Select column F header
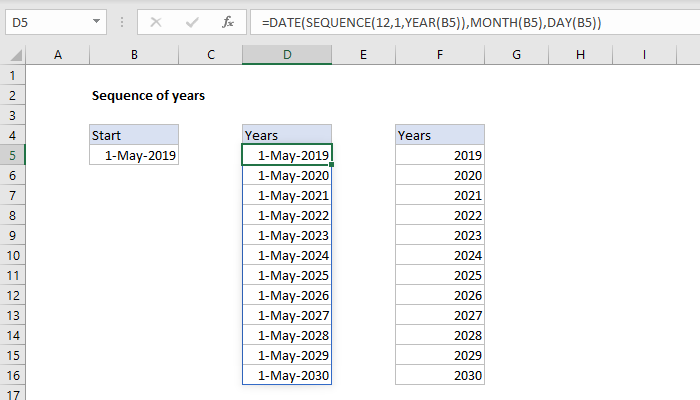This screenshot has width=700, height=400. (x=439, y=54)
